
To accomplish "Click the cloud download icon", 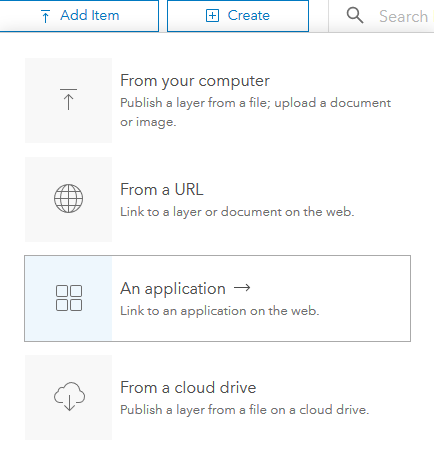I will [x=69, y=396].
